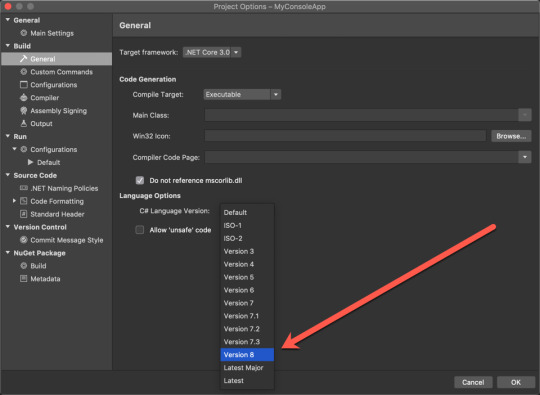Click the Browse... button
540x395 pixels.
[511, 136]
